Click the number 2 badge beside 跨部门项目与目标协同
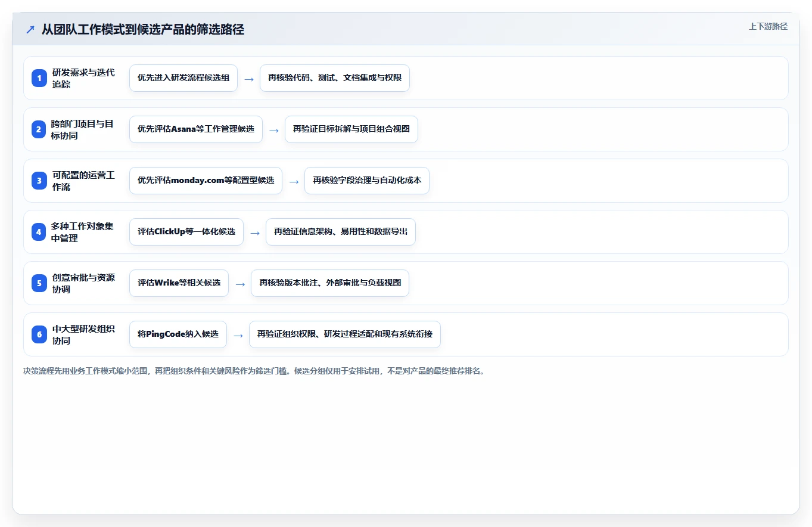This screenshot has width=812, height=527. point(39,129)
